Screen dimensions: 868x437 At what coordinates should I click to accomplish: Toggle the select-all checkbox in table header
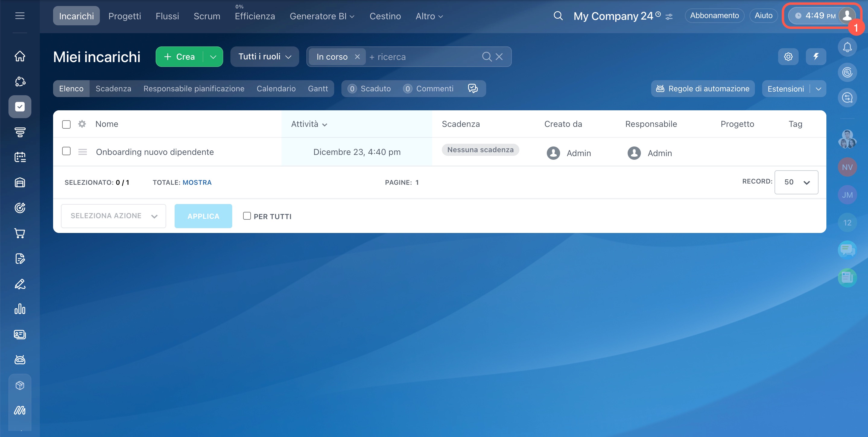(x=66, y=124)
